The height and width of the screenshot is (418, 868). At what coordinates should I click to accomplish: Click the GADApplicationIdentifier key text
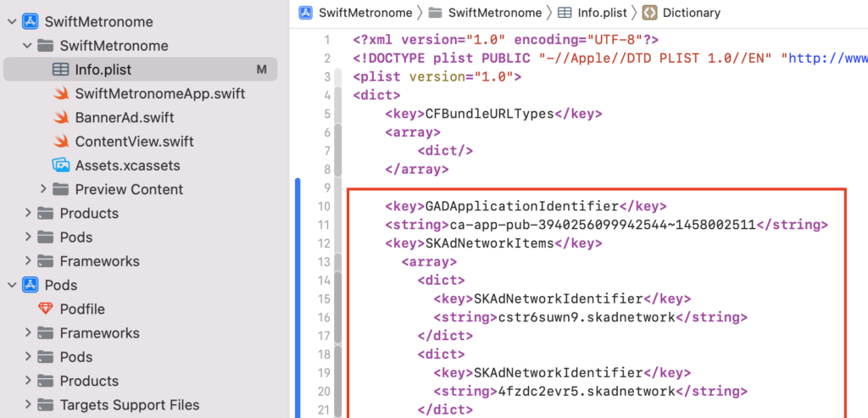(x=521, y=206)
